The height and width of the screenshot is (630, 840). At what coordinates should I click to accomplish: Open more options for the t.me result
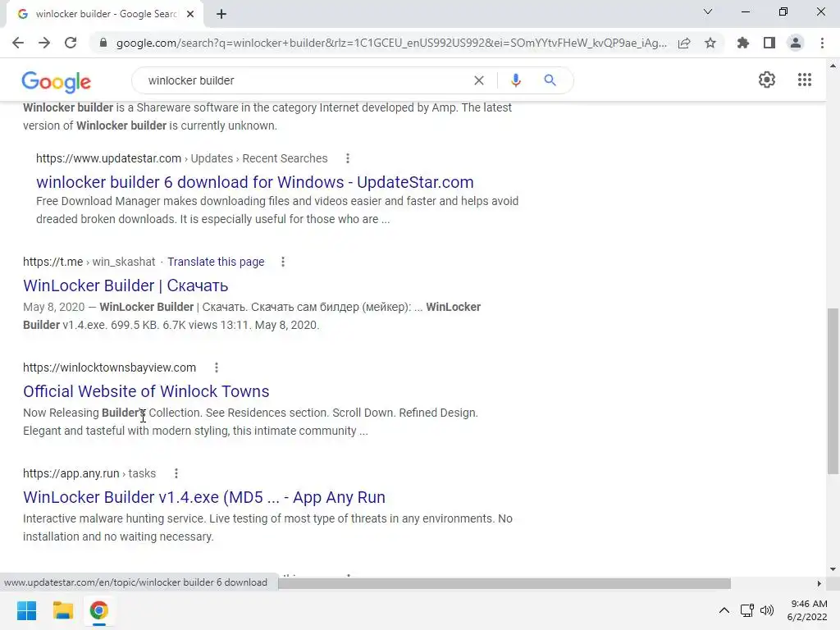click(x=283, y=262)
